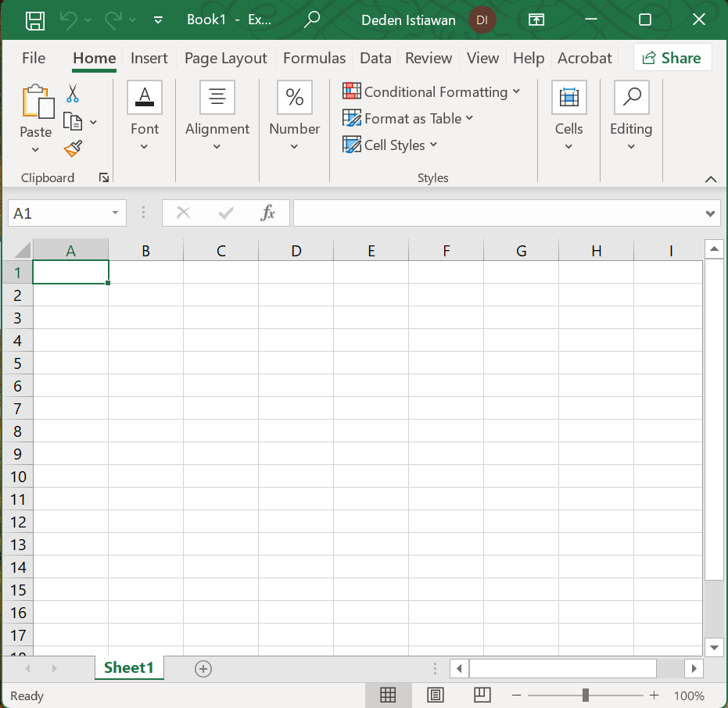Click the Save icon in Quick Access toolbar

pos(34,19)
